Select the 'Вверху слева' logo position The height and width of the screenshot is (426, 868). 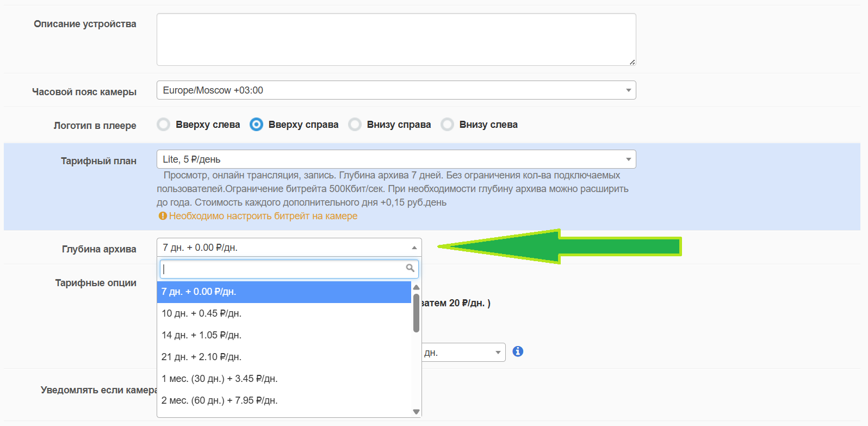(164, 125)
